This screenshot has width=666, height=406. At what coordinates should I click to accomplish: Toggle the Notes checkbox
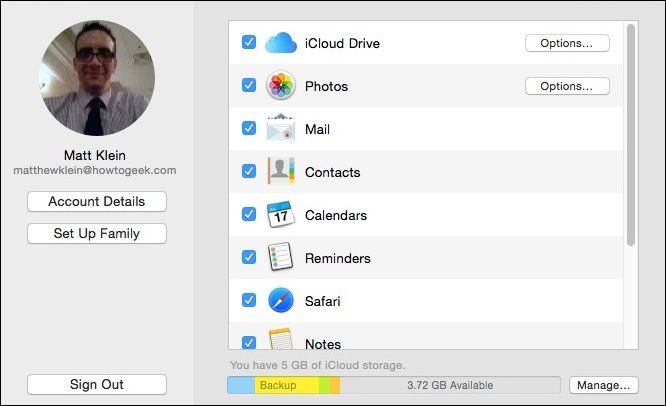click(x=249, y=342)
